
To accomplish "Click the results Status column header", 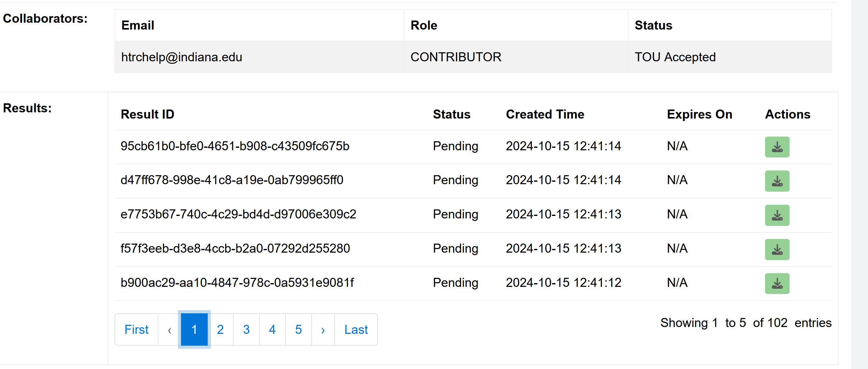I will tap(451, 114).
